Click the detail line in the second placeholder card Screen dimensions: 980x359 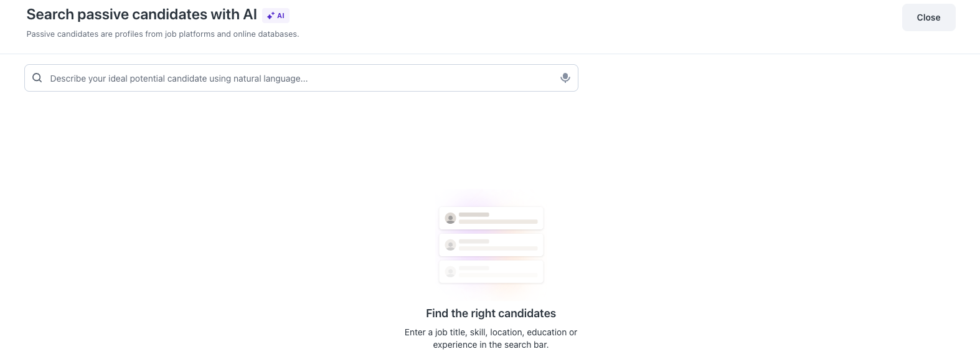point(498,249)
